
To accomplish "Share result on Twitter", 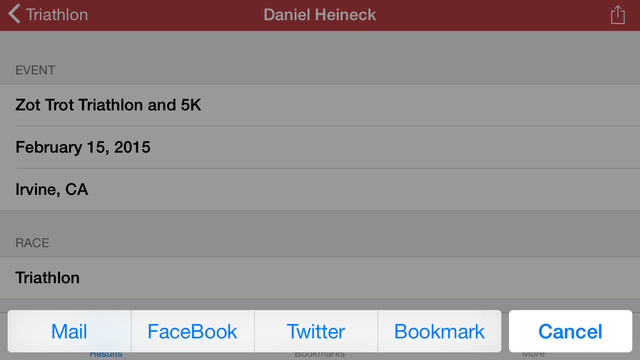I will [316, 331].
